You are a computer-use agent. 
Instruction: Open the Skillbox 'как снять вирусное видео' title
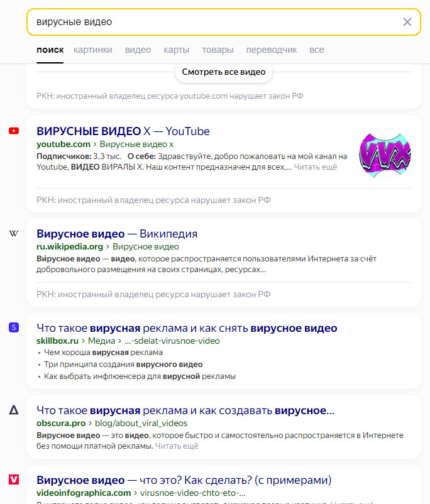coord(187,328)
